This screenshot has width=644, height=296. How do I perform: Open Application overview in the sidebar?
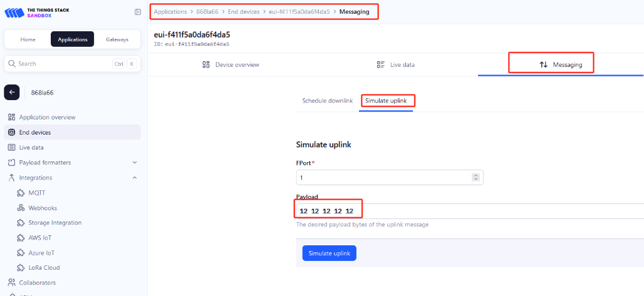[47, 117]
